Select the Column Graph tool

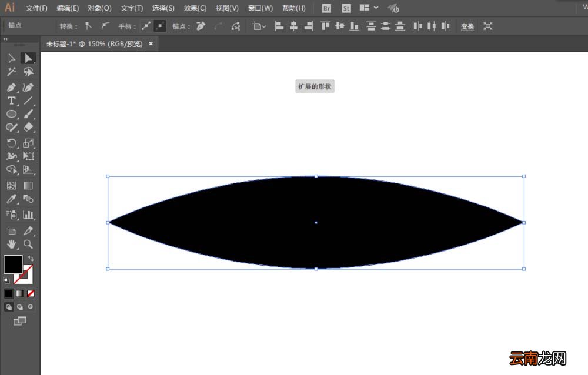28,215
